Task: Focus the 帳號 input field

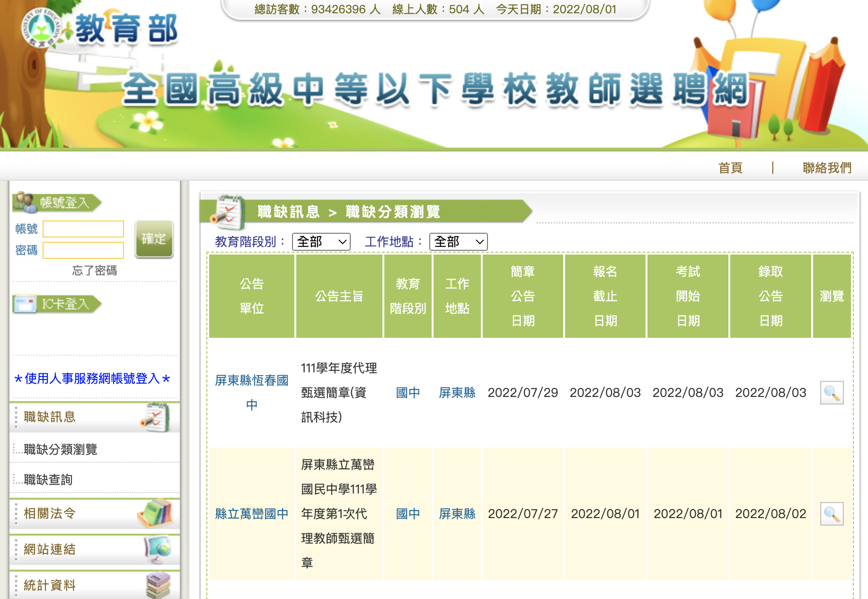Action: (83, 229)
